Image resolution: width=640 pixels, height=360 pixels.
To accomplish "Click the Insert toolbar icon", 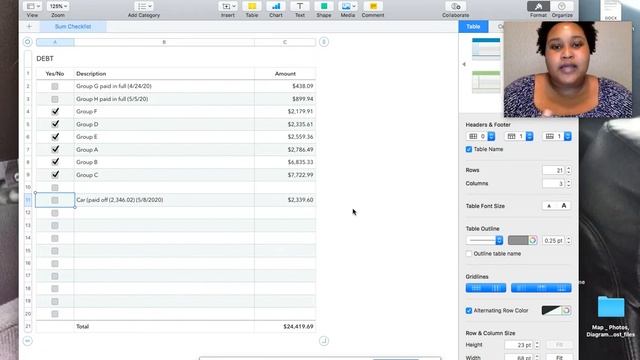I will (x=228, y=6).
